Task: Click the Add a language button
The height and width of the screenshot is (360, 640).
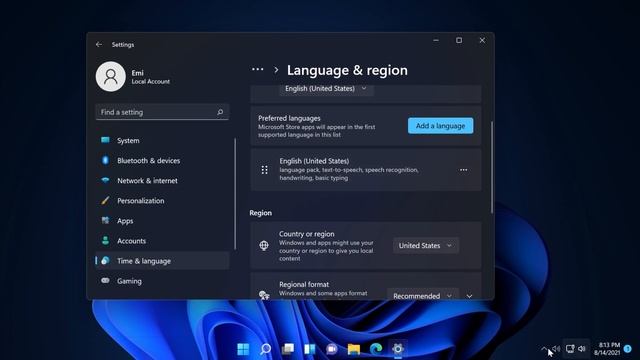Action: tap(440, 126)
